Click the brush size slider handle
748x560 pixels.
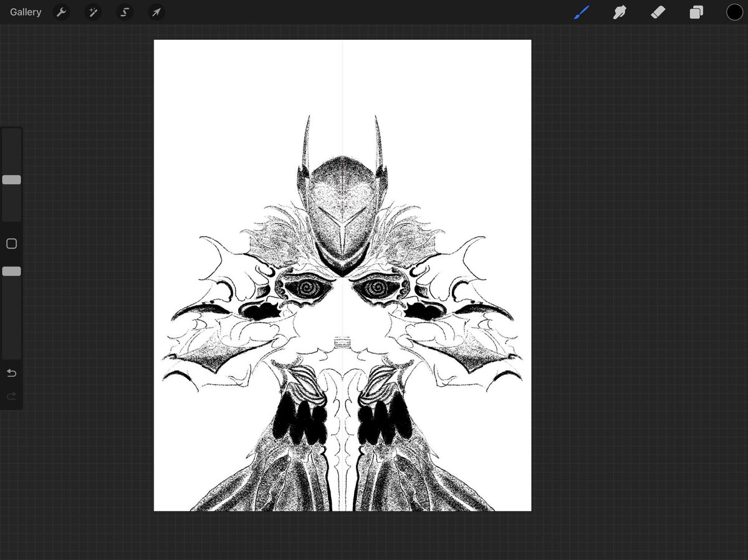12,180
